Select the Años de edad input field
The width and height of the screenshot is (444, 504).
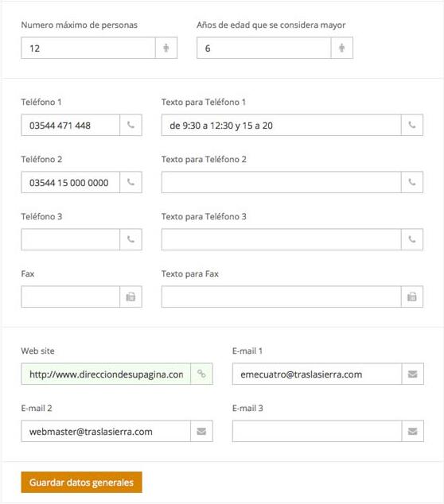(x=264, y=48)
